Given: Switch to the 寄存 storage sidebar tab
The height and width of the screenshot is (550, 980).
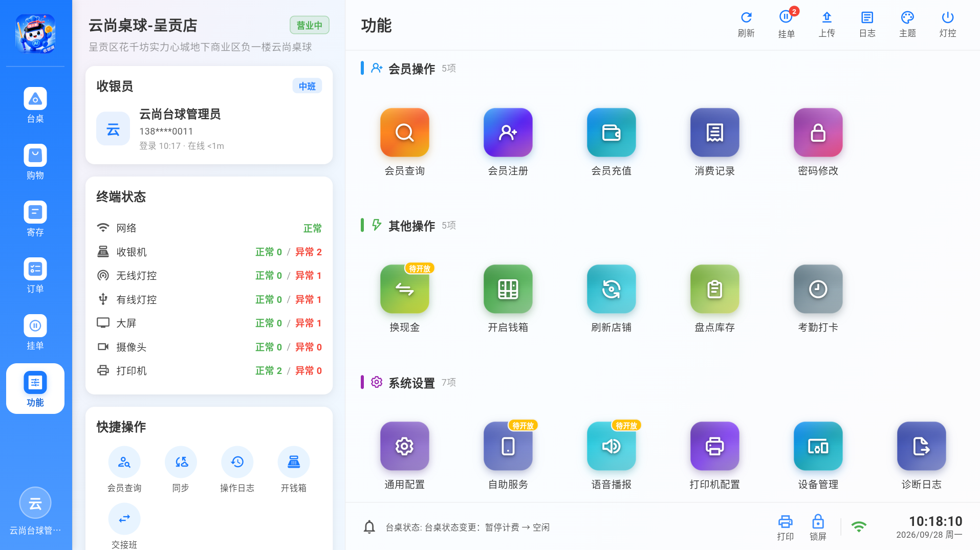Looking at the screenshot, I should pos(35,218).
